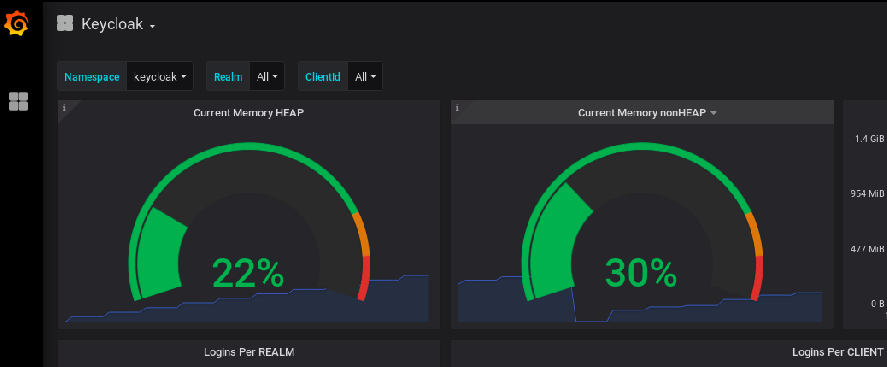Open the Realm All dropdown
Viewport: 887px width, 367px height.
point(267,77)
